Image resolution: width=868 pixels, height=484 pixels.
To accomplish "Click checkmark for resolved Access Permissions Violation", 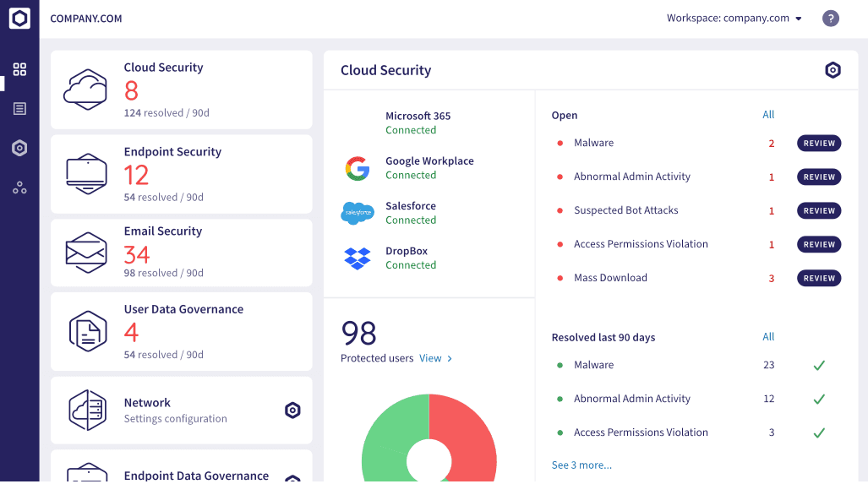I will (819, 432).
